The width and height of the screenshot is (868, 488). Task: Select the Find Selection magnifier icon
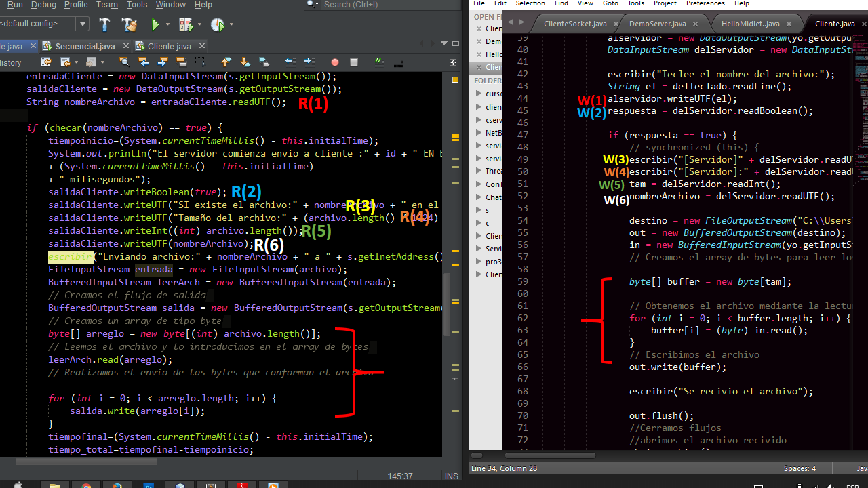point(125,62)
